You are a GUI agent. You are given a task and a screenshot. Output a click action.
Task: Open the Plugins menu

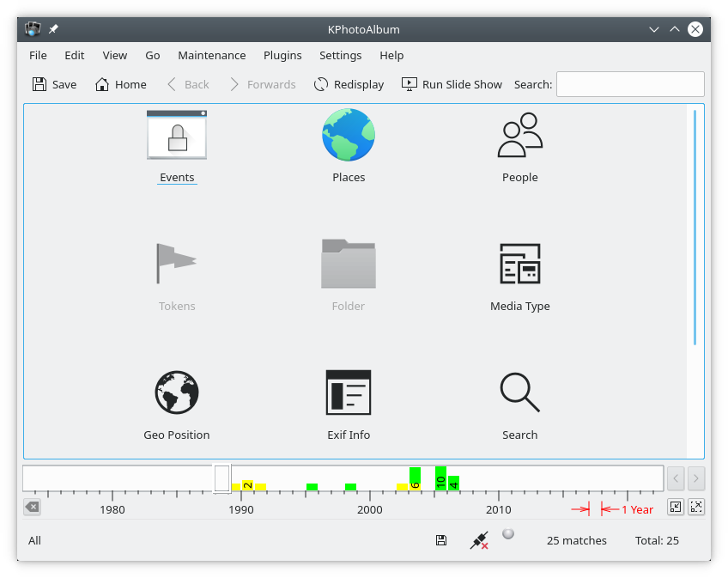click(282, 55)
